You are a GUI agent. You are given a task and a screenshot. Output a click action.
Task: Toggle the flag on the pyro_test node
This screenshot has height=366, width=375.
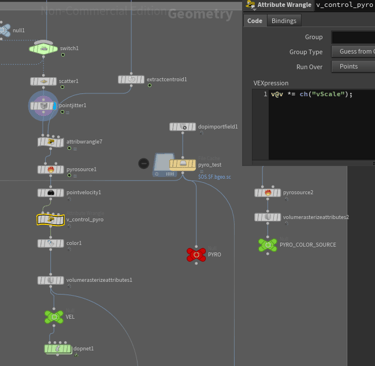tap(201, 171)
